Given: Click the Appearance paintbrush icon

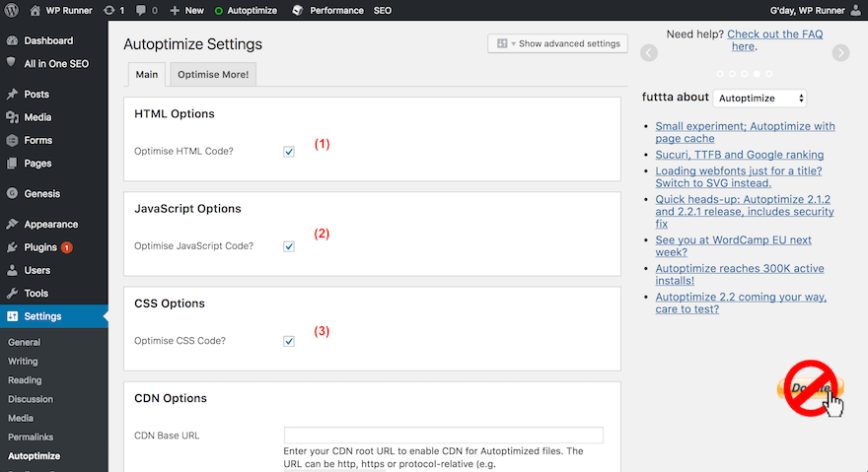Looking at the screenshot, I should [12, 224].
